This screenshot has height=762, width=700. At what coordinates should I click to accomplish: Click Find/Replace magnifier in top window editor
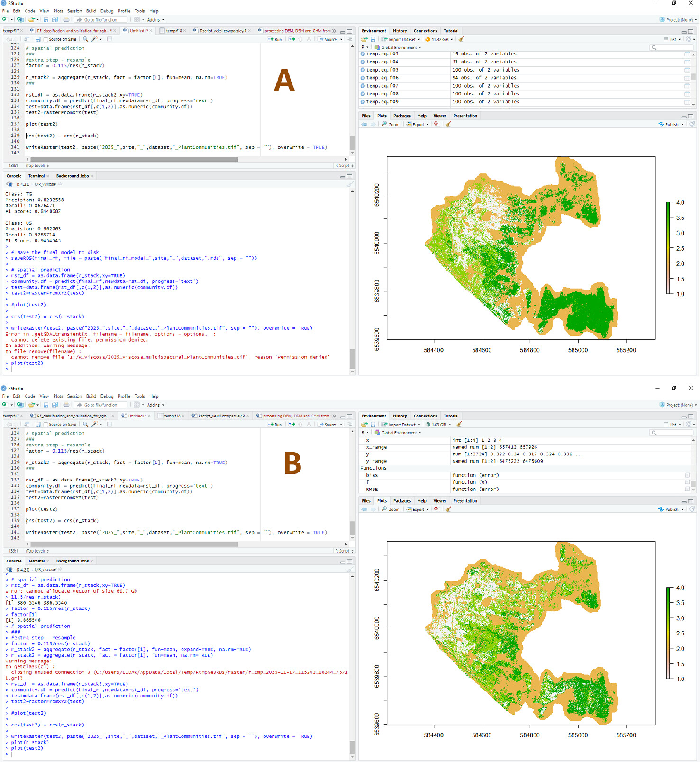click(x=86, y=39)
